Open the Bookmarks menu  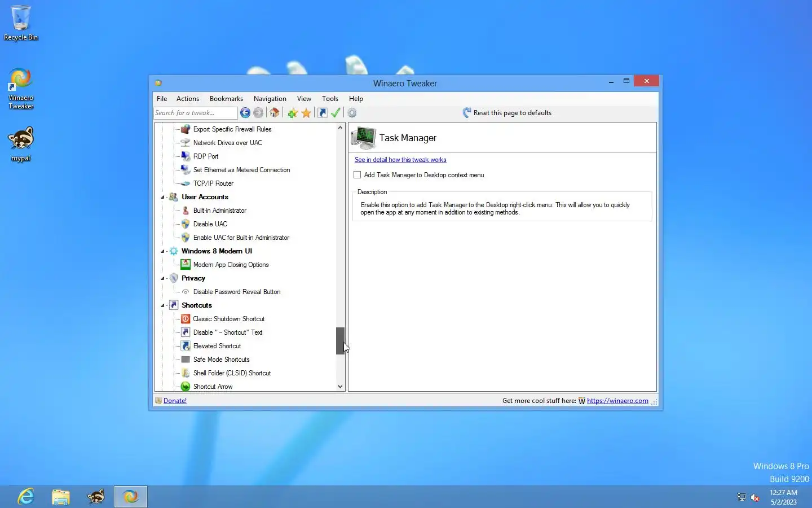click(x=226, y=99)
